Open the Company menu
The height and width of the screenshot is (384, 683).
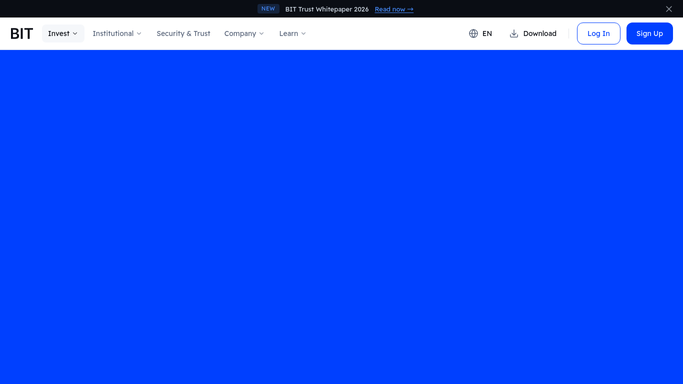[x=244, y=34]
